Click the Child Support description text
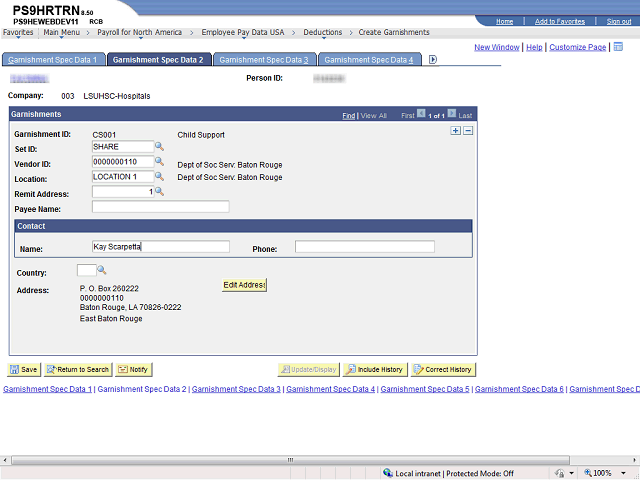 pyautogui.click(x=201, y=135)
